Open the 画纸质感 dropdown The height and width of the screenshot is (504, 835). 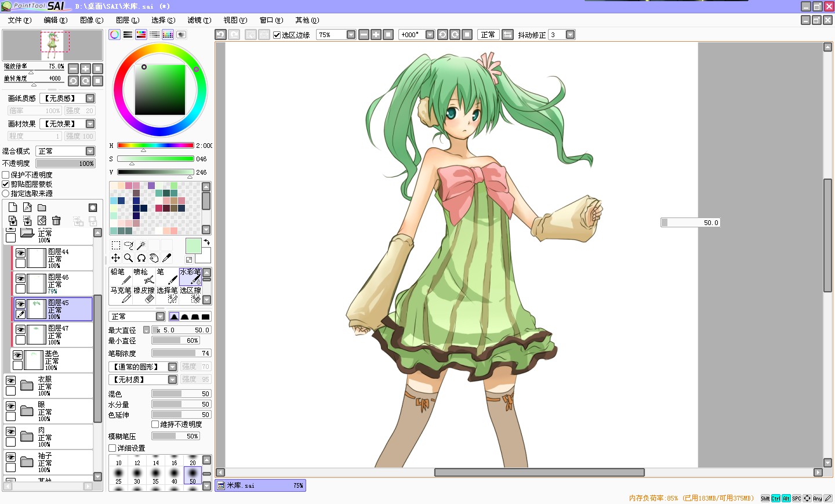coord(90,99)
